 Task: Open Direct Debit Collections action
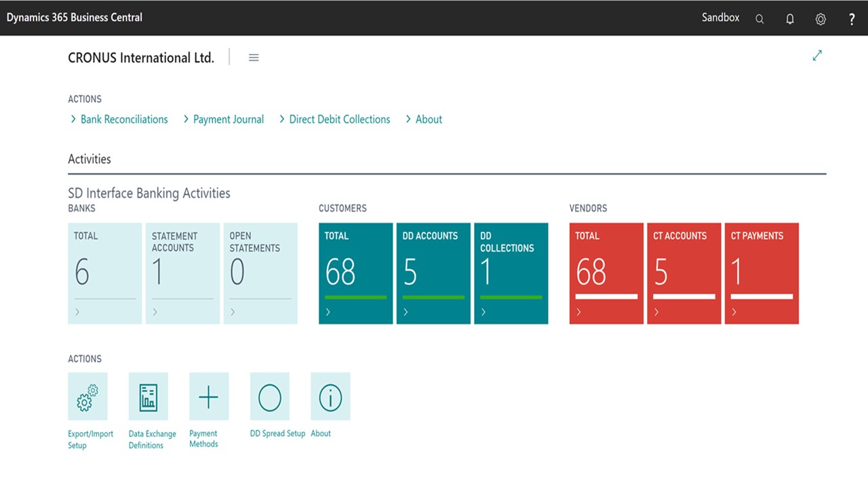[335, 119]
